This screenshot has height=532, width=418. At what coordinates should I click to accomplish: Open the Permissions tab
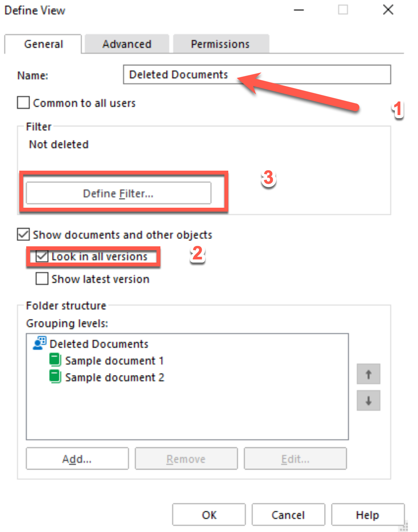point(220,44)
